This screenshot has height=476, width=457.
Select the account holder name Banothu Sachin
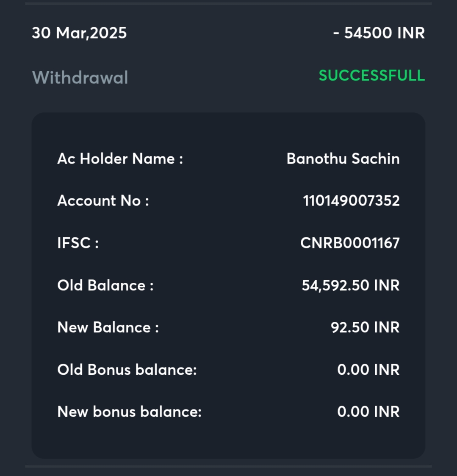(x=343, y=159)
